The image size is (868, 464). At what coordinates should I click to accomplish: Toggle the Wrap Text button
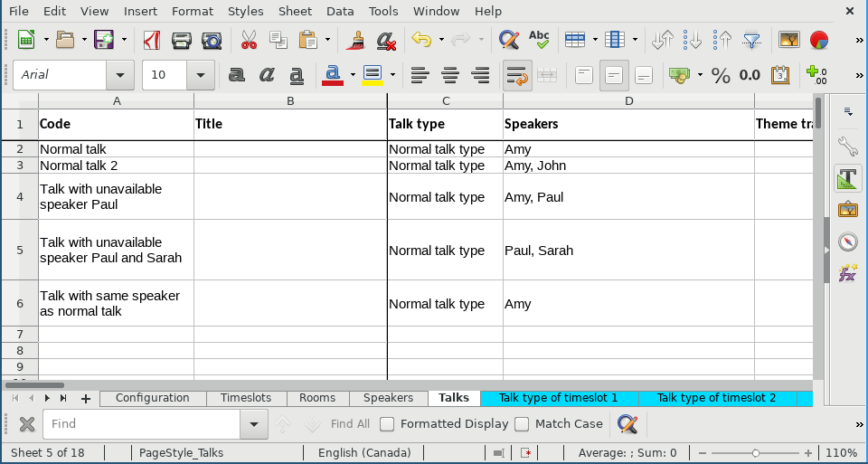point(516,76)
